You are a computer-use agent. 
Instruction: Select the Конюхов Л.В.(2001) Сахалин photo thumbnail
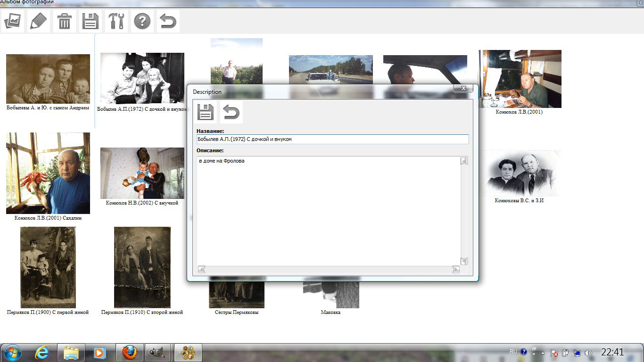click(x=48, y=173)
